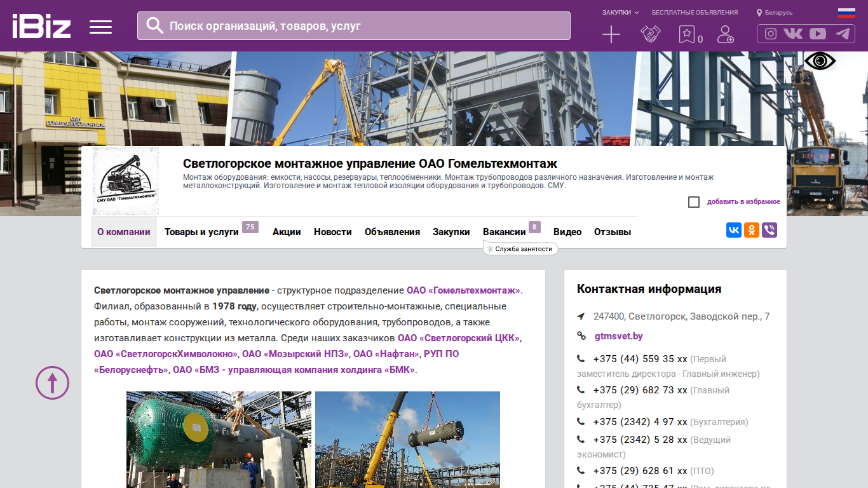The width and height of the screenshot is (868, 488).
Task: Click the circular scroll-to-top arrow
Action: point(52,383)
